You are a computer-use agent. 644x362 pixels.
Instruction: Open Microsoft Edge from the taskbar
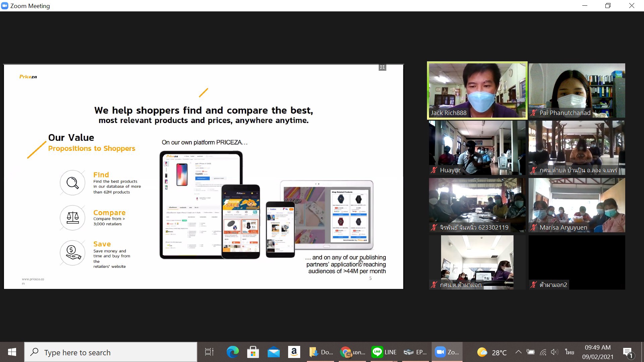(x=232, y=352)
